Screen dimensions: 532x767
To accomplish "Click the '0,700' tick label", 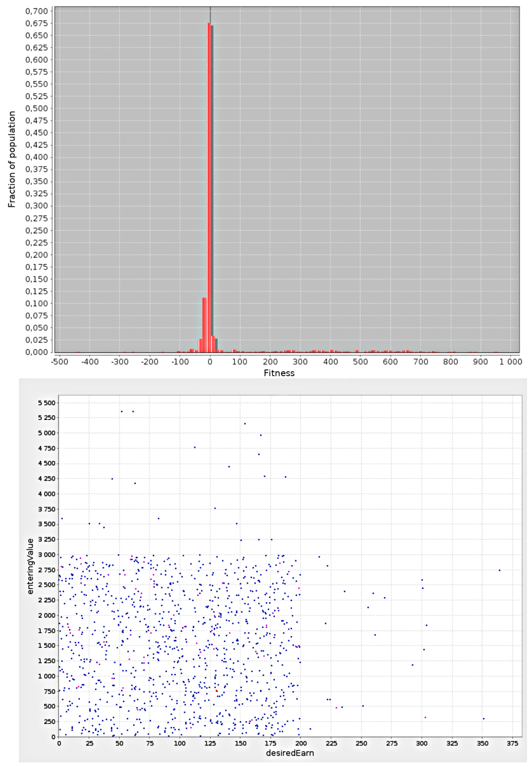I will pos(37,11).
